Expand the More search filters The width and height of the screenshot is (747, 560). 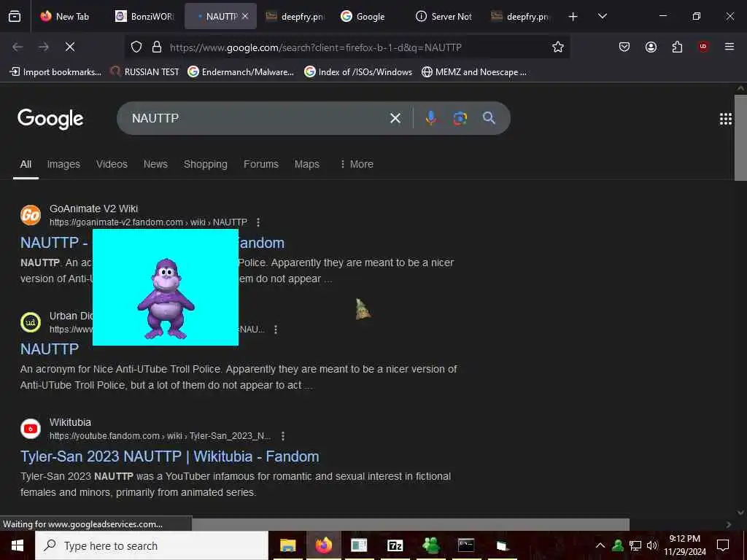(x=356, y=164)
